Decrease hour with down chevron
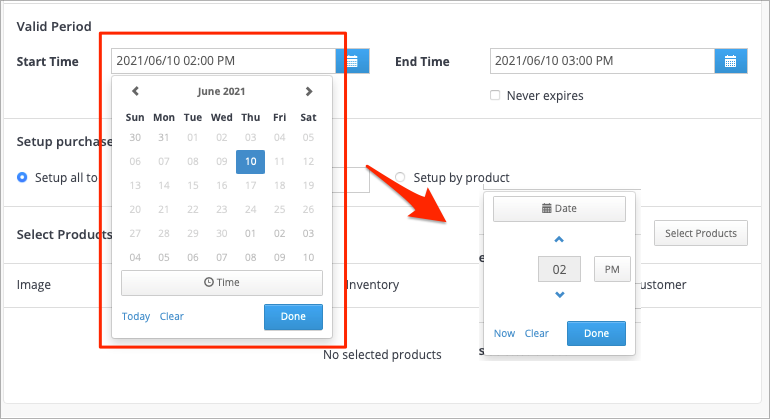 [559, 295]
